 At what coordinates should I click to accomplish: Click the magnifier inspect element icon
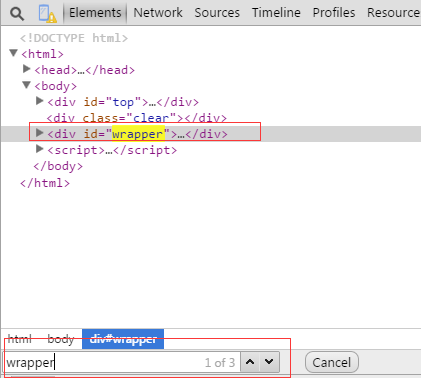[17, 14]
